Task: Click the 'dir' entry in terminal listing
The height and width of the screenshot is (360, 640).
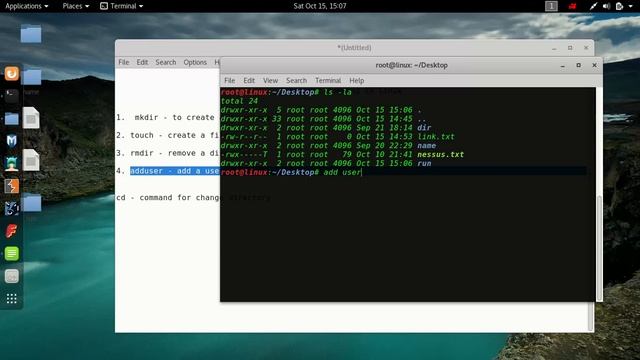Action: click(x=424, y=128)
